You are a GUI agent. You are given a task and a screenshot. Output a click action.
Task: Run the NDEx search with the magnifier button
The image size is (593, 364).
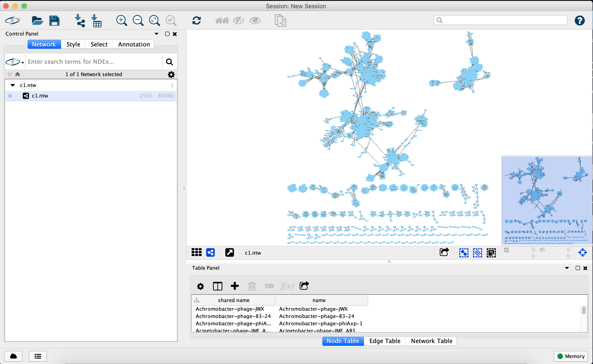[169, 62]
